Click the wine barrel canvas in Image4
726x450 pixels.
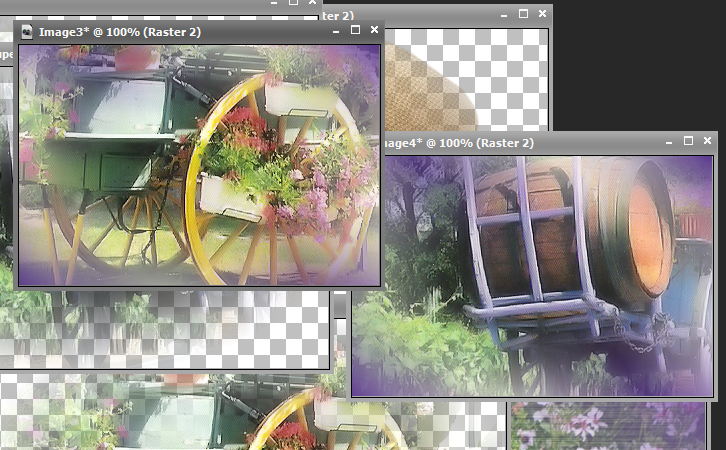point(532,276)
